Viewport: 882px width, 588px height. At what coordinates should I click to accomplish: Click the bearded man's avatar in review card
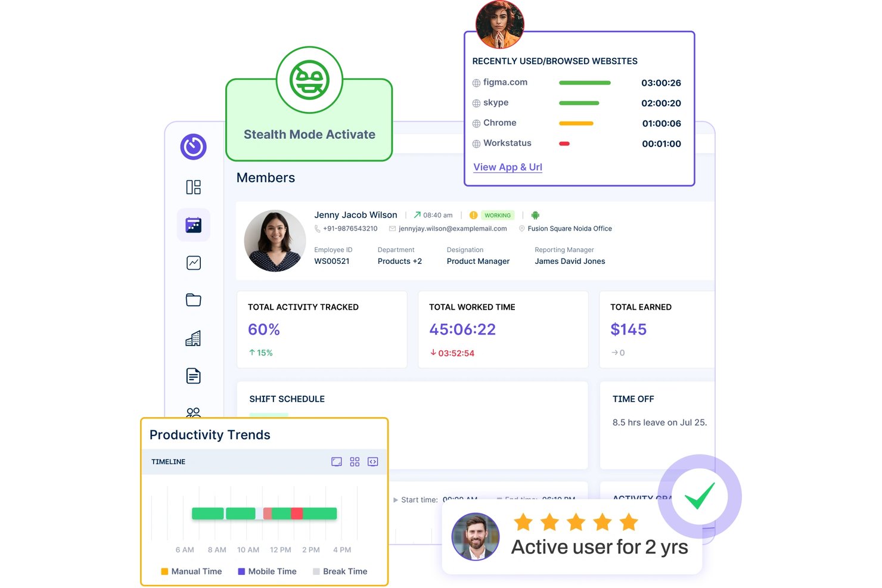pyautogui.click(x=476, y=537)
